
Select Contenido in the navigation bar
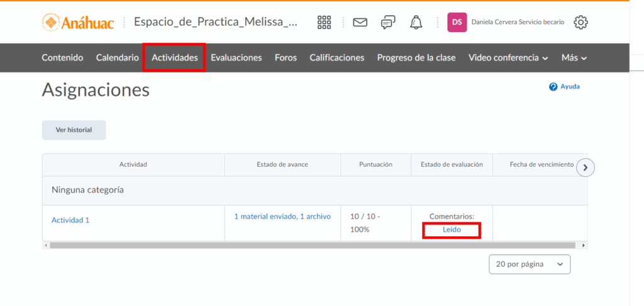(62, 57)
